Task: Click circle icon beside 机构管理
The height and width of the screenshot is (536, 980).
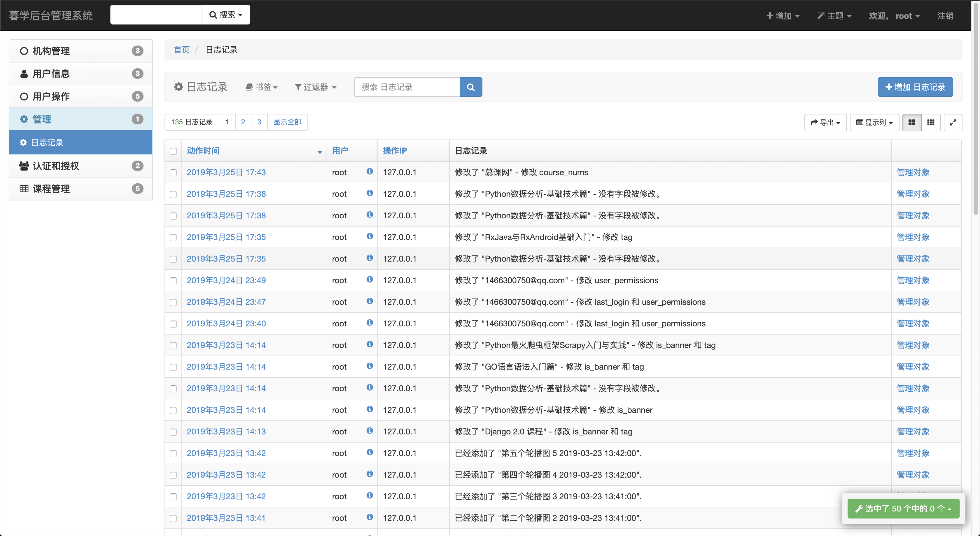Action: pyautogui.click(x=24, y=51)
